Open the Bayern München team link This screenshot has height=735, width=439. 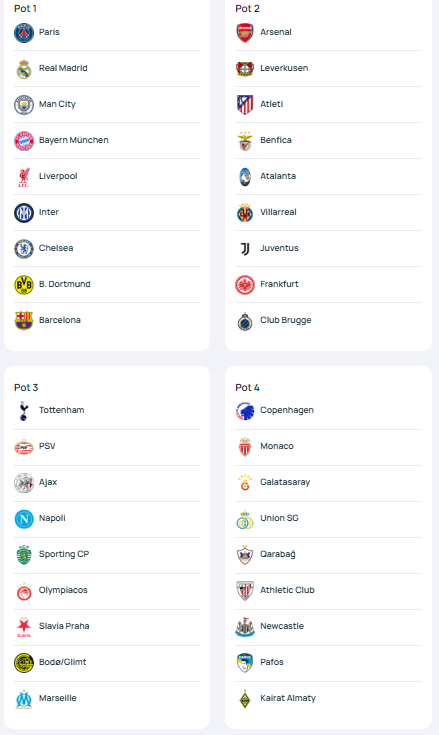74,140
